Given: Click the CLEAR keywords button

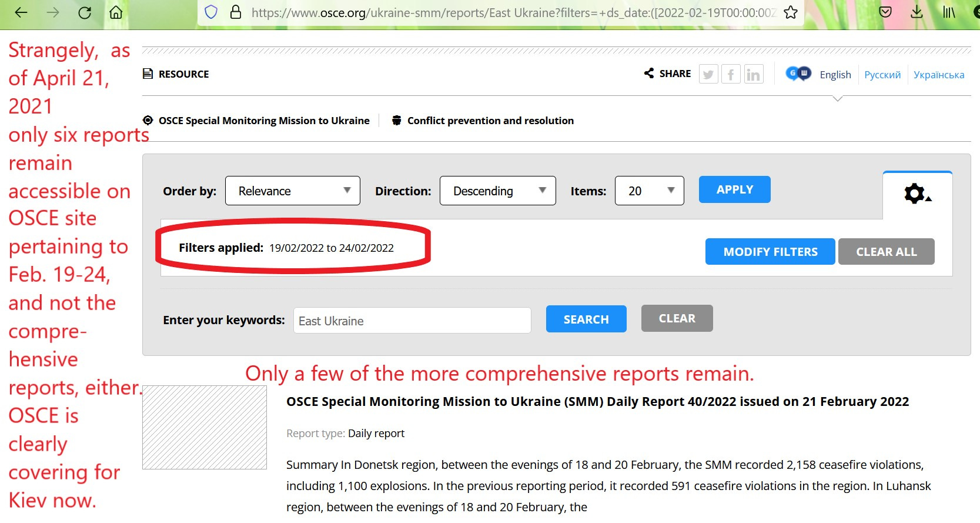Looking at the screenshot, I should click(677, 318).
